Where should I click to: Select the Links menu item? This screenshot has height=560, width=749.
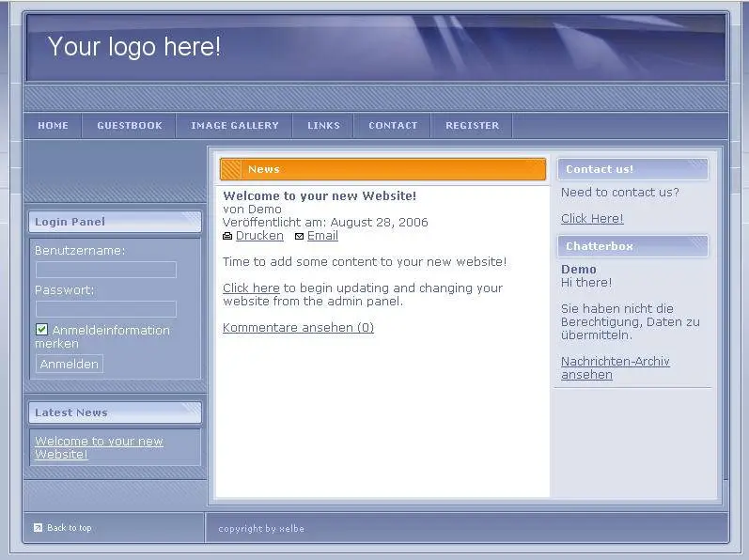tap(323, 126)
